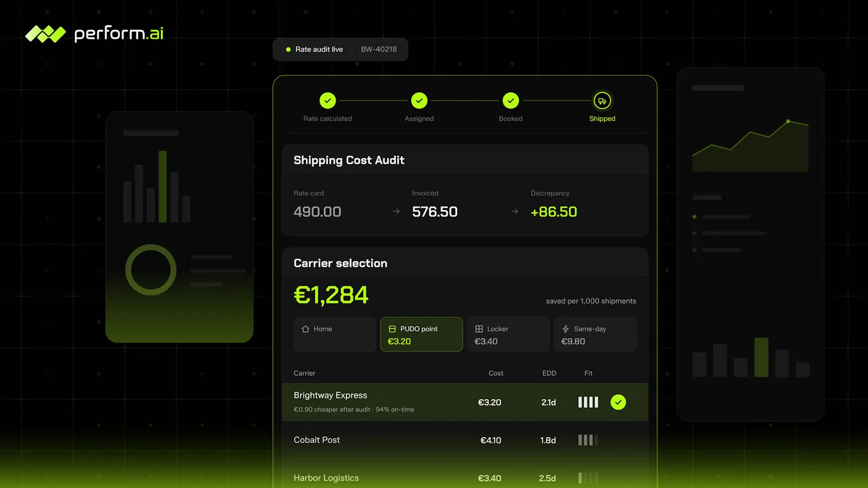Click the Cobalt Post fit bars indicator
The height and width of the screenshot is (488, 868).
pyautogui.click(x=588, y=440)
